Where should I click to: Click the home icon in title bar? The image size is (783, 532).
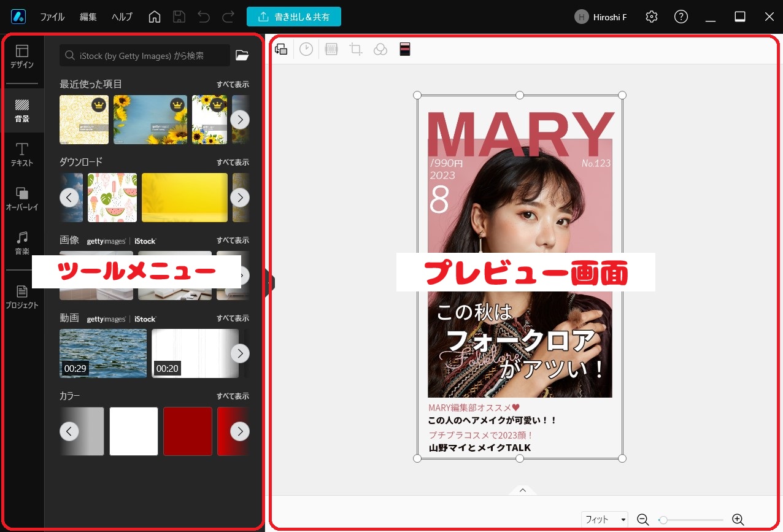coord(155,17)
